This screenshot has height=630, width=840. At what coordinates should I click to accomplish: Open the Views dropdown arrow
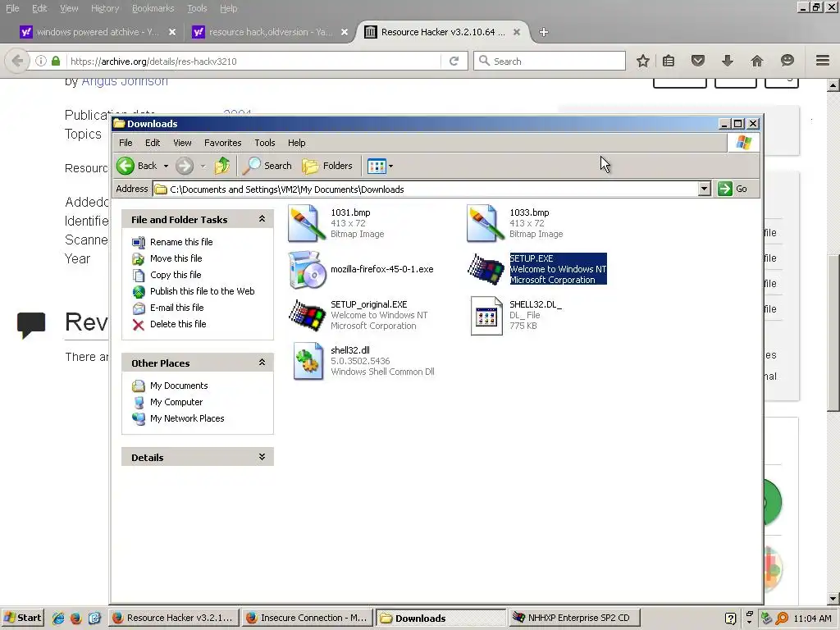[x=390, y=166]
